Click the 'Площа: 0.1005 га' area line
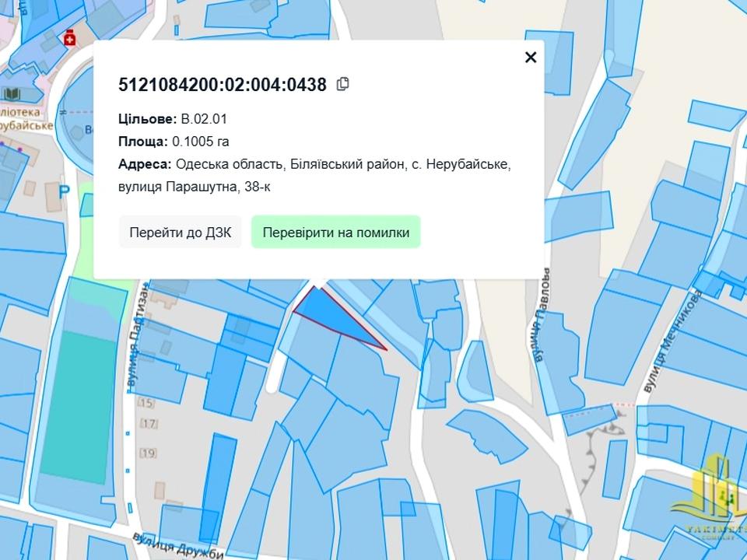 pyautogui.click(x=174, y=142)
